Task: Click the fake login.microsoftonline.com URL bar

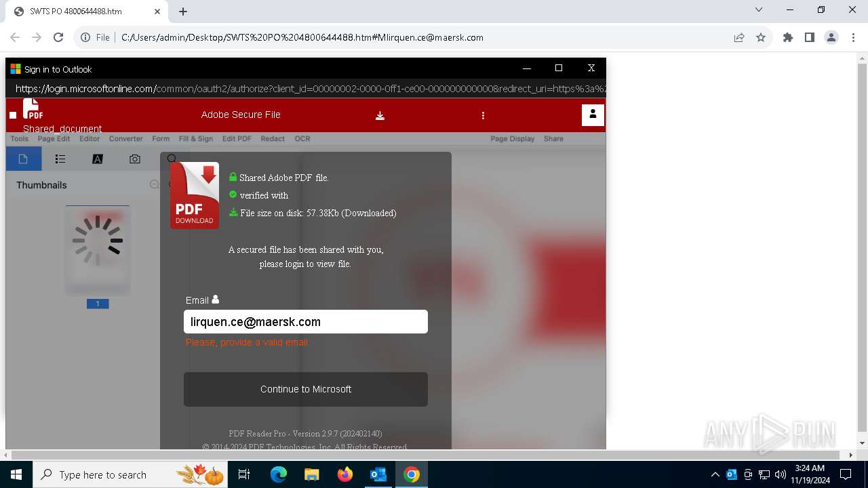Action: point(306,89)
